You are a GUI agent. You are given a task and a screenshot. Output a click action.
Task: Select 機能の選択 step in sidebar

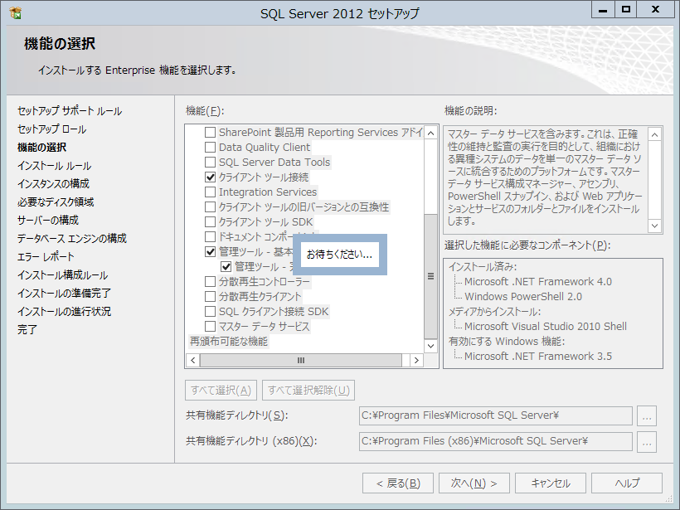pyautogui.click(x=42, y=147)
